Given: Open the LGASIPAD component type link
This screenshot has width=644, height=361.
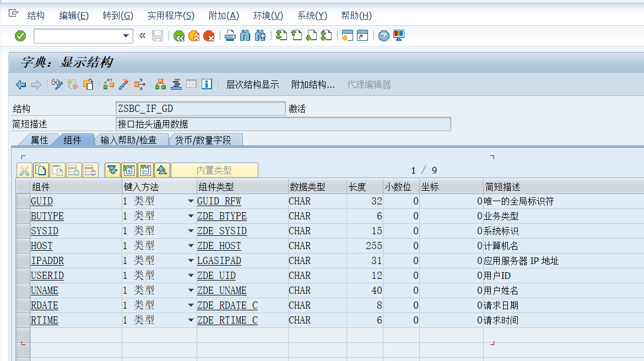Looking at the screenshot, I should [219, 260].
